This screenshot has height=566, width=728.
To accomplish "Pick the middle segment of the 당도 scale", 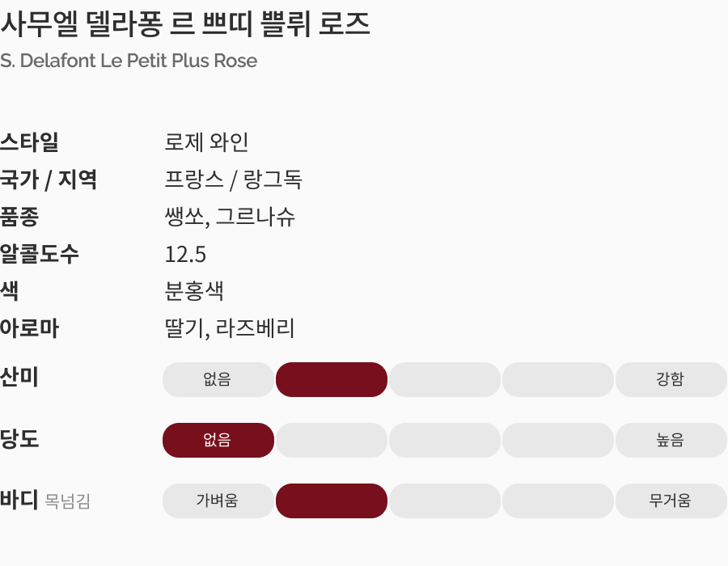I will coord(445,441).
